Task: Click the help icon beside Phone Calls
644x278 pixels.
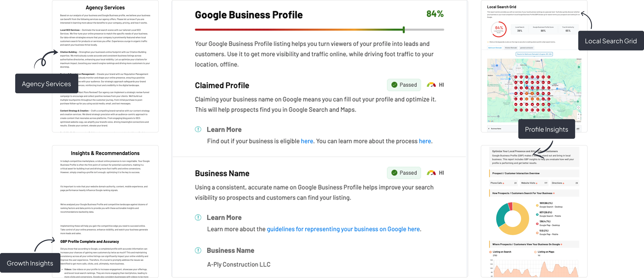Action: point(503,183)
